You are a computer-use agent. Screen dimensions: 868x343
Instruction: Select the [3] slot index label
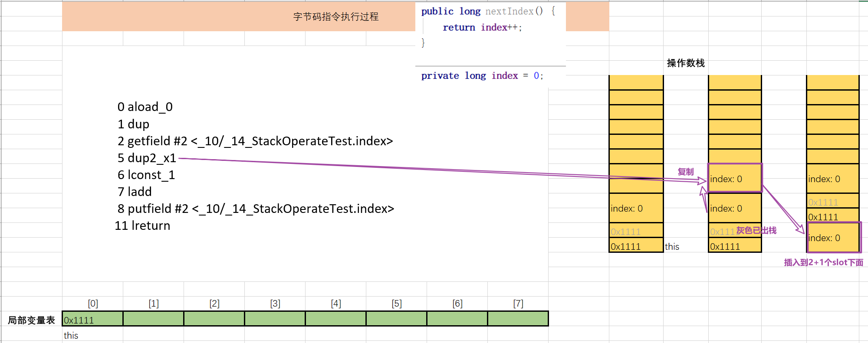click(x=275, y=304)
